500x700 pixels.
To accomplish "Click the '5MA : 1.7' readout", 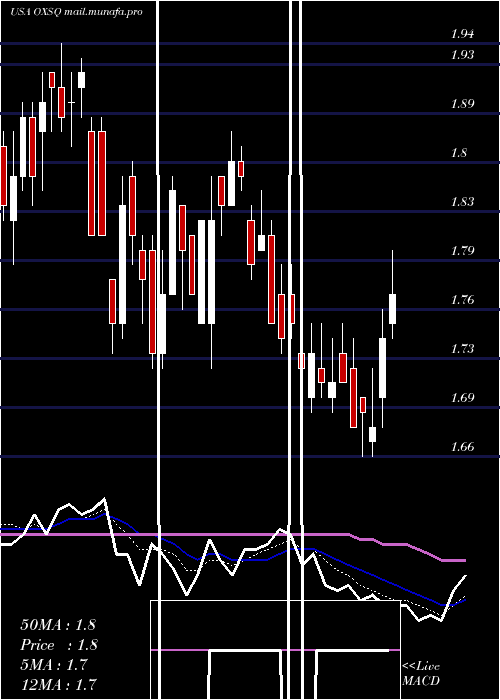I will (x=56, y=665).
